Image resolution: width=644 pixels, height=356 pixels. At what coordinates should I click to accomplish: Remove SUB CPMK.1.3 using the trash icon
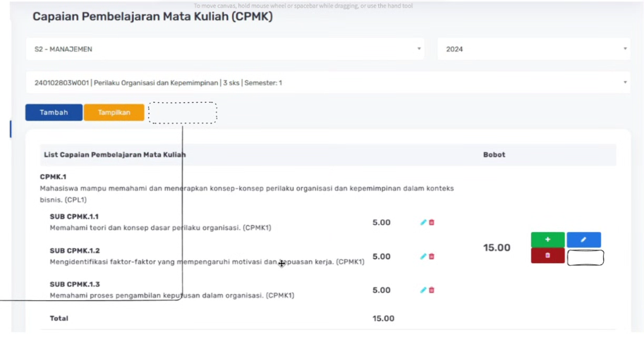432,290
